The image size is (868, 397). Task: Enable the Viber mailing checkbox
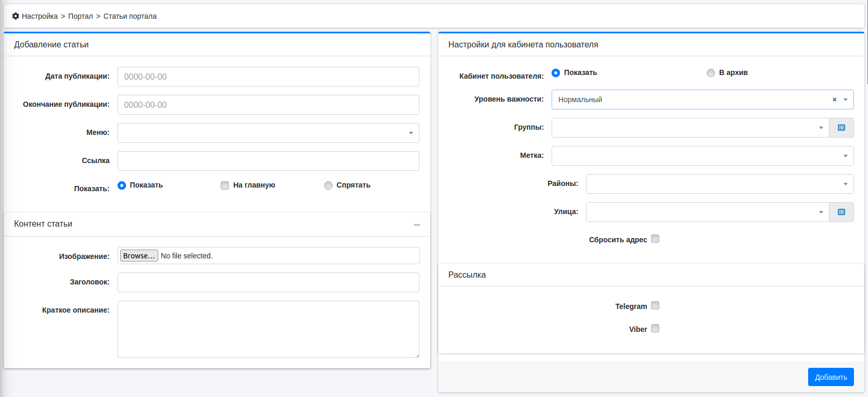click(655, 329)
